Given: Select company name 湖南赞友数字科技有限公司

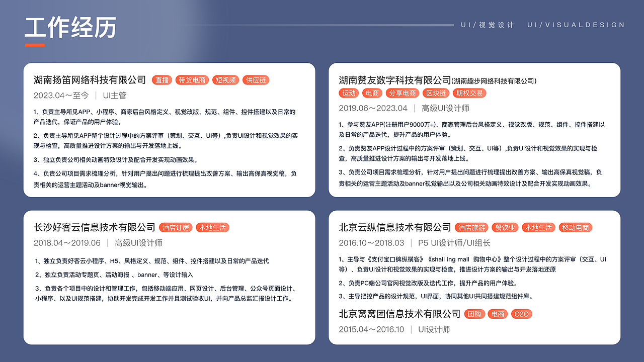Looking at the screenshot, I should pyautogui.click(x=395, y=80).
